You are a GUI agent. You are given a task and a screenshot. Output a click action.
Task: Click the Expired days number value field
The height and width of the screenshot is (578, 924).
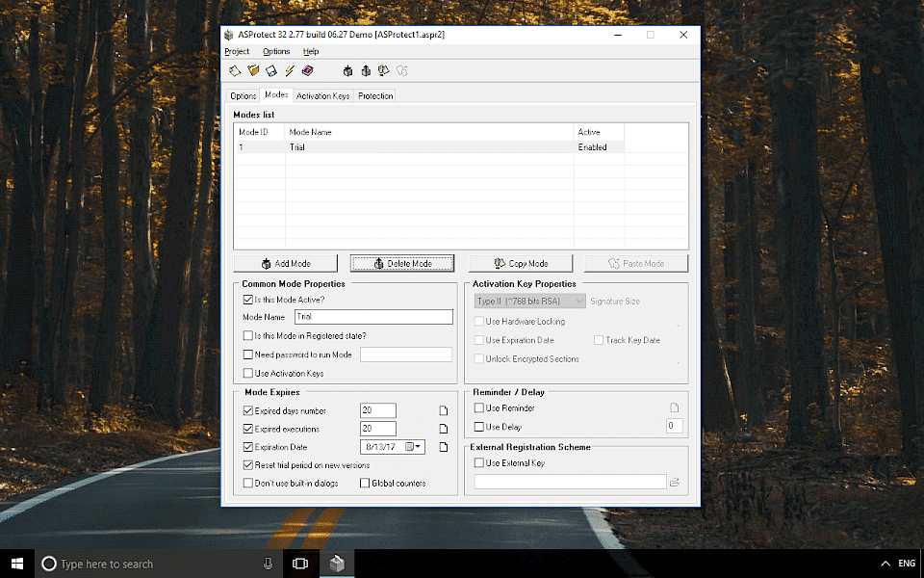click(x=377, y=410)
